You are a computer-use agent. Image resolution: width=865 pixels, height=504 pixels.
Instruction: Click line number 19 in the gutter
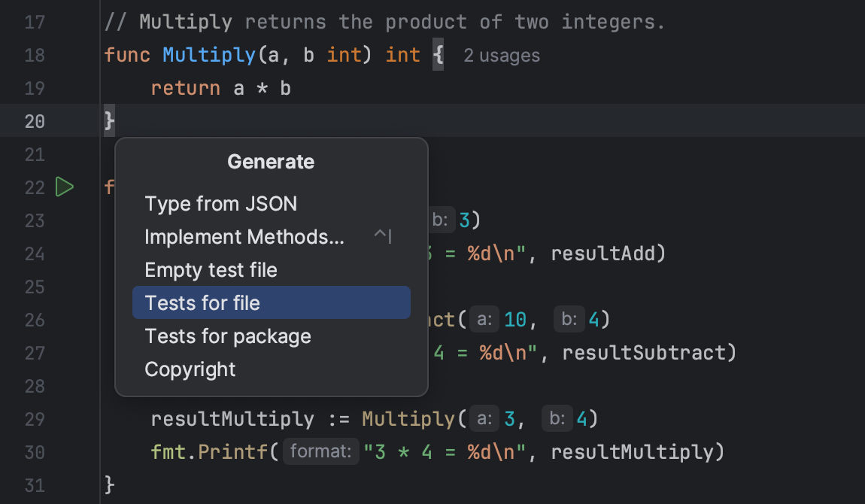(x=35, y=88)
